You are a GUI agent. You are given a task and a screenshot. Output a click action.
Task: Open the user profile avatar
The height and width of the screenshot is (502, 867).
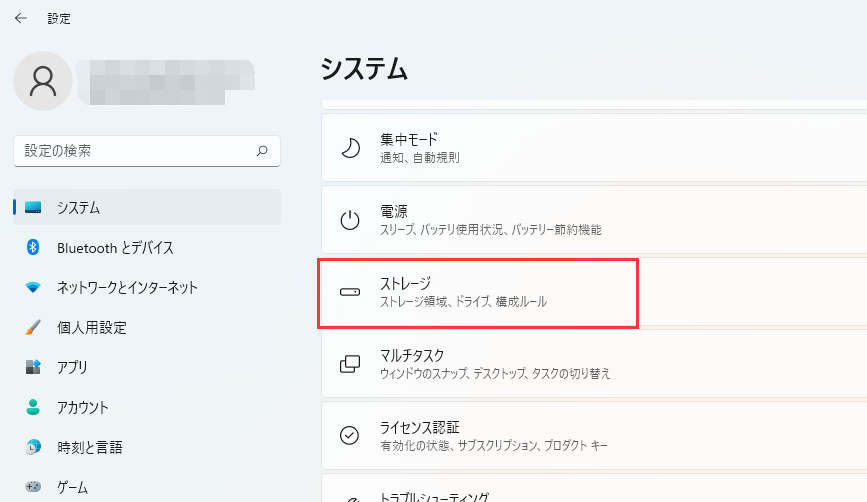pos(43,81)
